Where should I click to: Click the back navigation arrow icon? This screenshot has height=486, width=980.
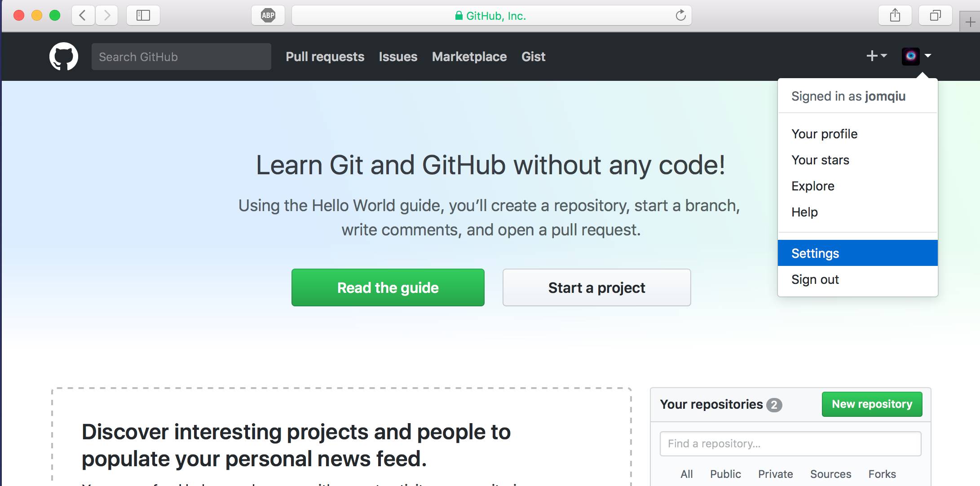[83, 15]
